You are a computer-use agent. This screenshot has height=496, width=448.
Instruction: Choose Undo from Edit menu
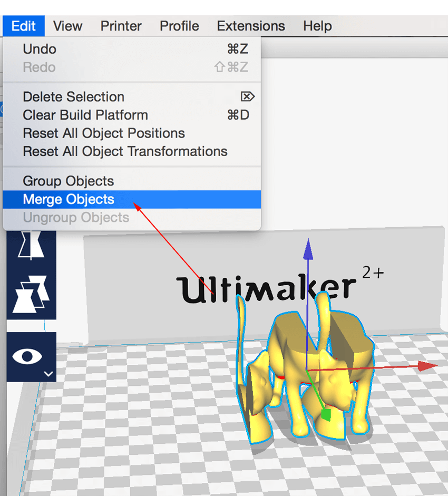pos(132,49)
